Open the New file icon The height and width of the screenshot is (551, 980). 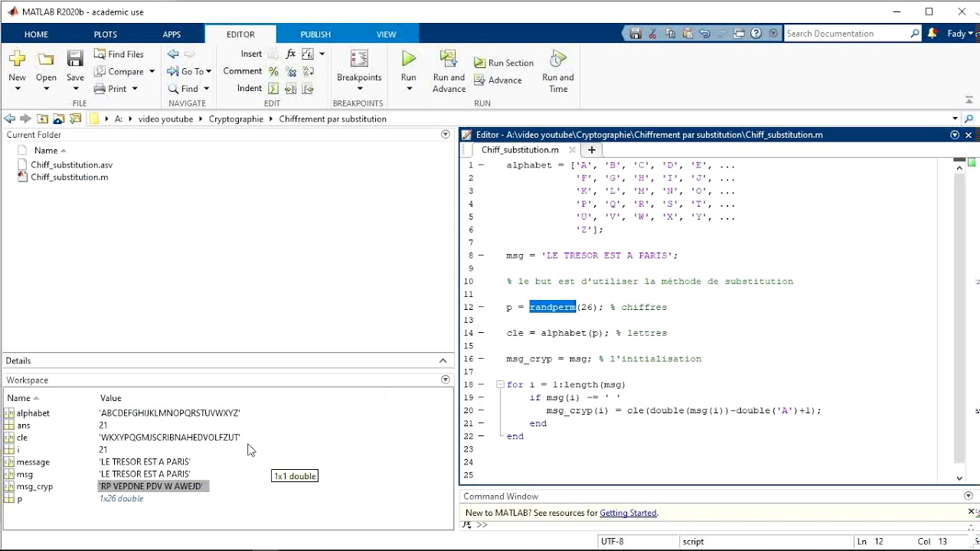click(x=17, y=59)
